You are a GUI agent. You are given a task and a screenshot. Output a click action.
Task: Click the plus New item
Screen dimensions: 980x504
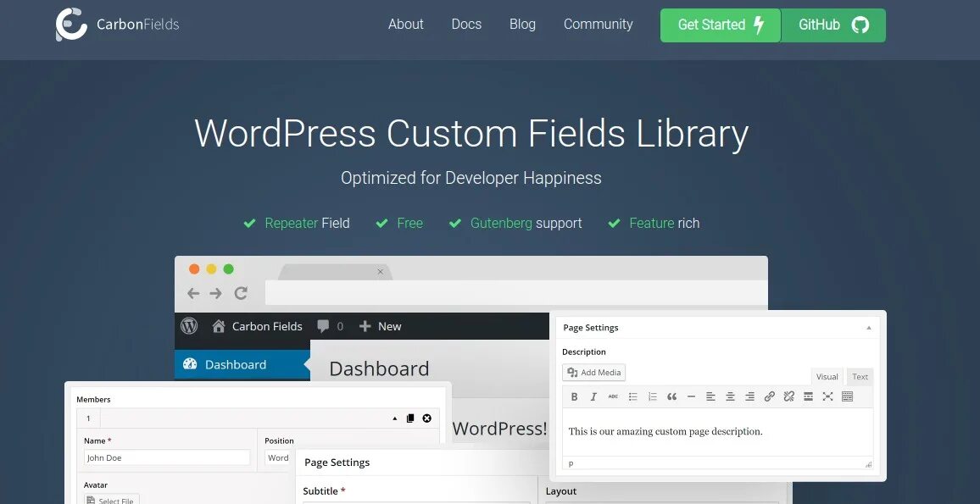tap(380, 326)
